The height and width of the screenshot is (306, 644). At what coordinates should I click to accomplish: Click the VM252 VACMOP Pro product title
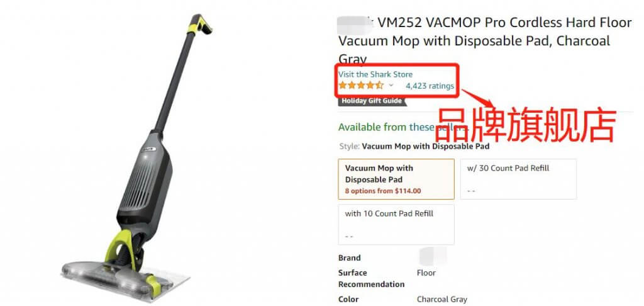[485, 41]
